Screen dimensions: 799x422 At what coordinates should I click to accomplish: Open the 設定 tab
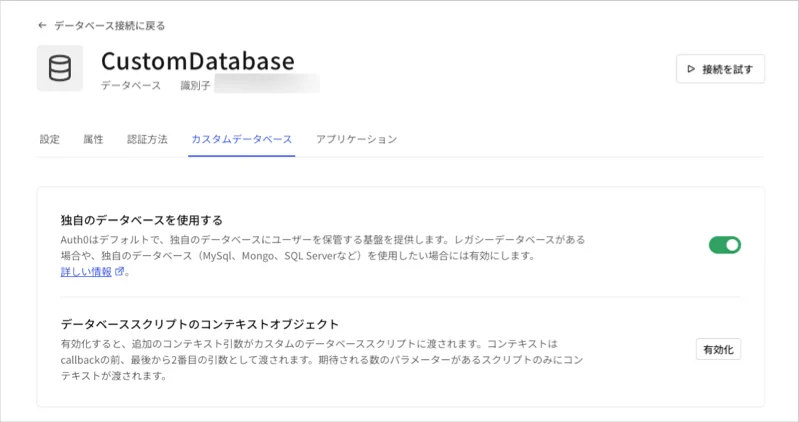49,139
